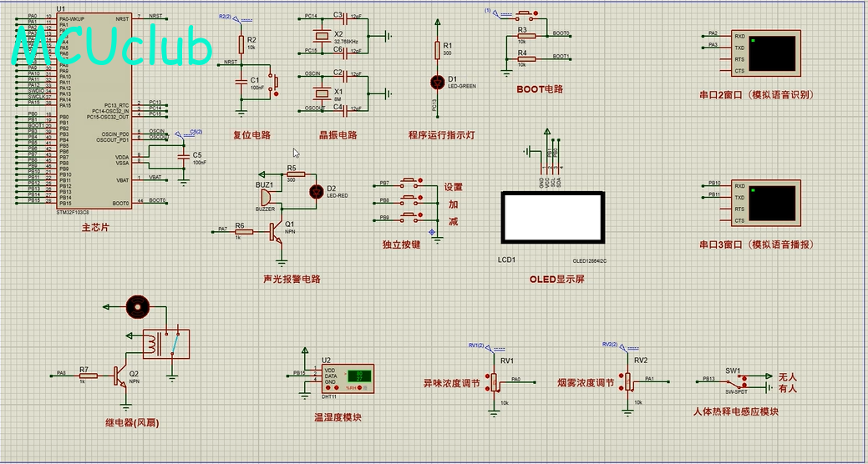Select crystal X1 8M
868x464 pixels.
pyautogui.click(x=322, y=93)
